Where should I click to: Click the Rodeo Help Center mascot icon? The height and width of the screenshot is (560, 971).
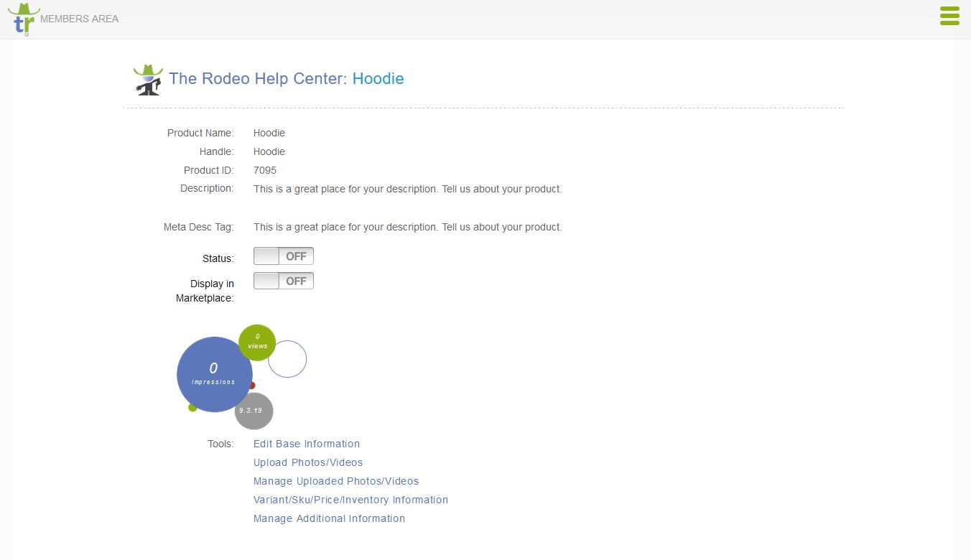click(148, 80)
